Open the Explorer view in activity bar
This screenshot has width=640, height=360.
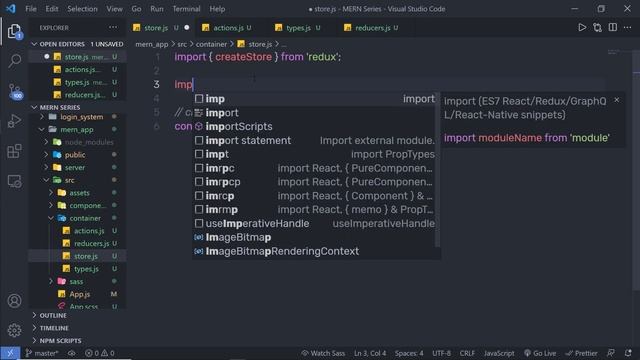(x=14, y=31)
